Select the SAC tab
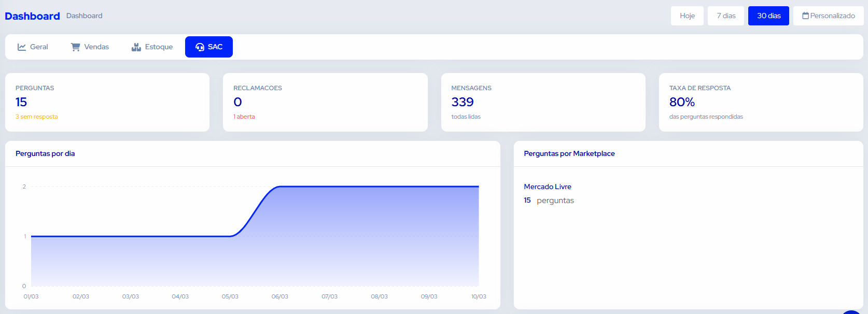 [x=209, y=47]
